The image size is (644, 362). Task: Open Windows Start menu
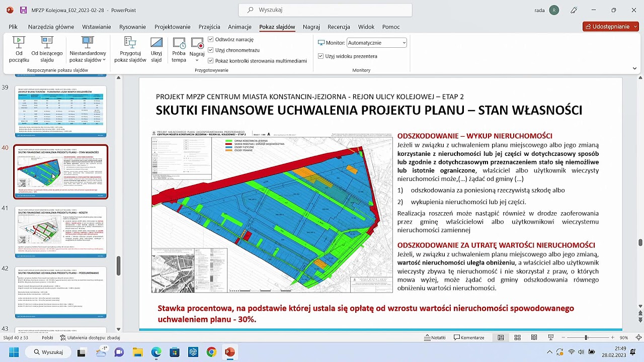14,352
